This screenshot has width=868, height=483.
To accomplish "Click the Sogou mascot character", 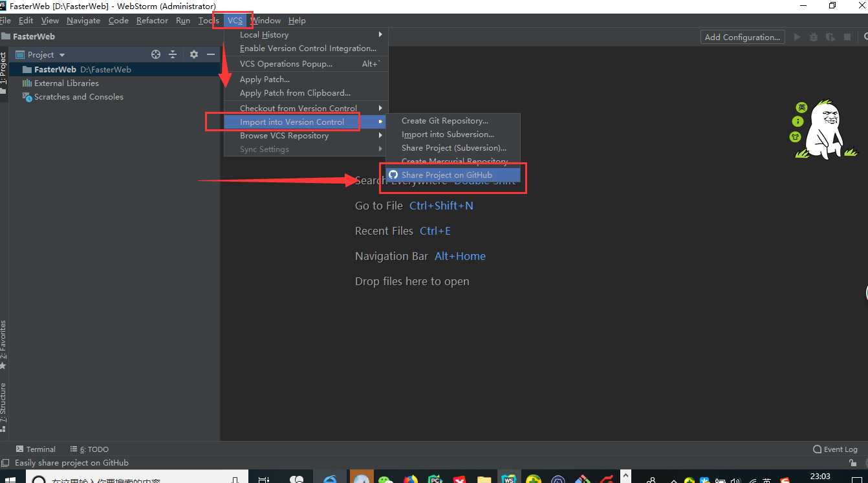I will 827,130.
